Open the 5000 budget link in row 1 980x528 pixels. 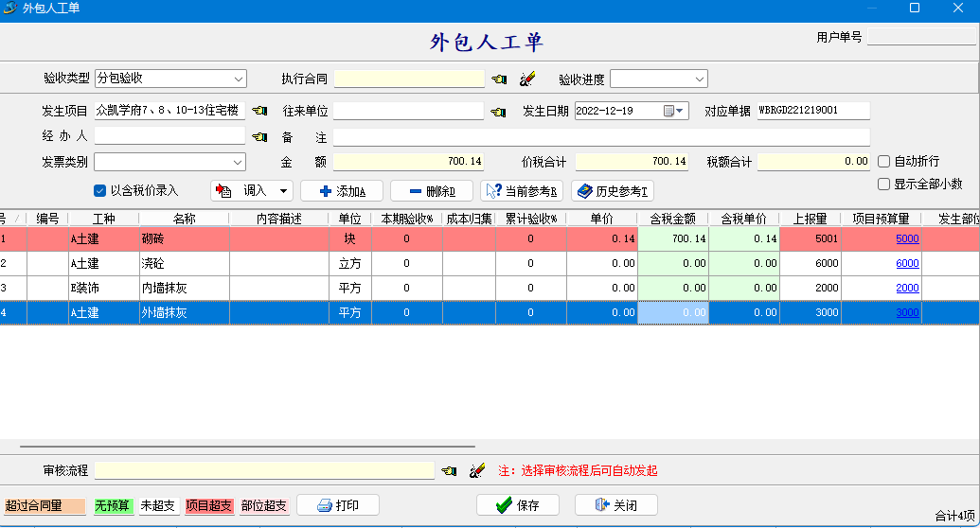pos(907,239)
